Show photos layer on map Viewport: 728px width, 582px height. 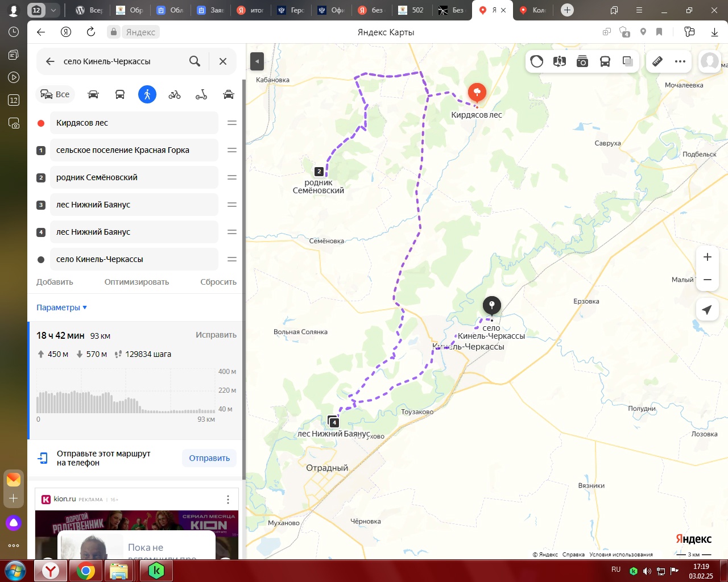click(582, 61)
